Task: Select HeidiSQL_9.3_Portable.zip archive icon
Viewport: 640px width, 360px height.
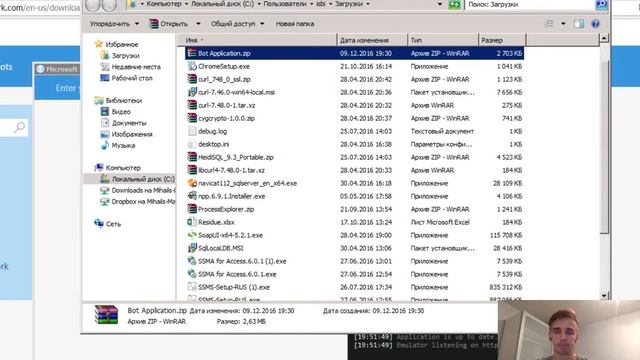Action: [x=192, y=157]
